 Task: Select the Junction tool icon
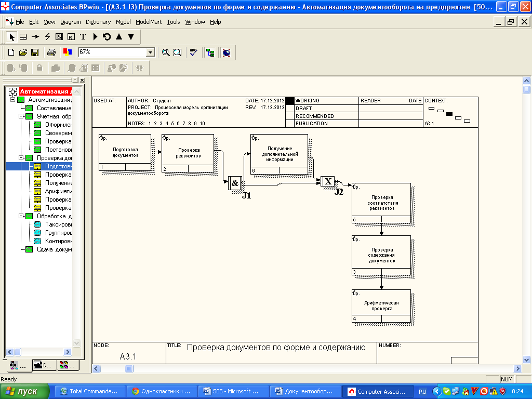59,37
